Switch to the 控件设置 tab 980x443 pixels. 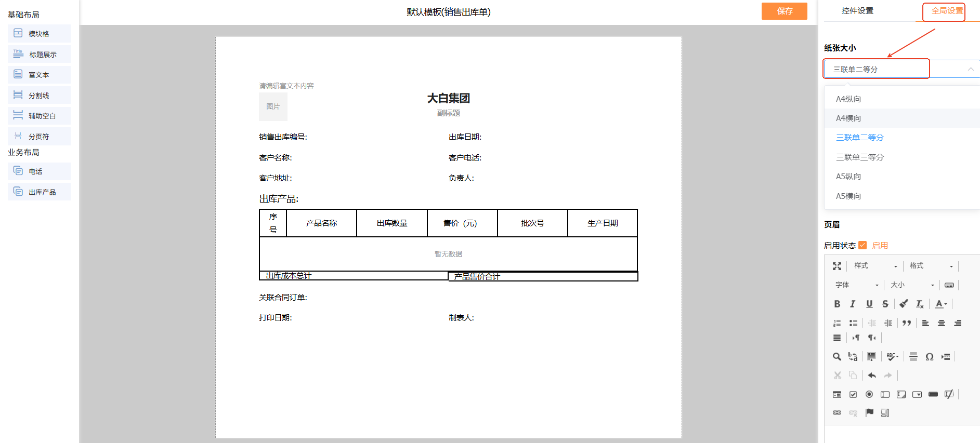coord(857,11)
